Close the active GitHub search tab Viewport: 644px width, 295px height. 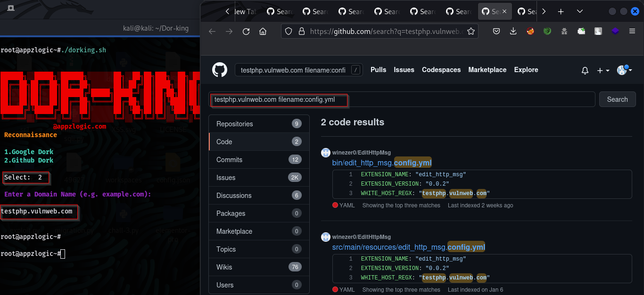(505, 12)
